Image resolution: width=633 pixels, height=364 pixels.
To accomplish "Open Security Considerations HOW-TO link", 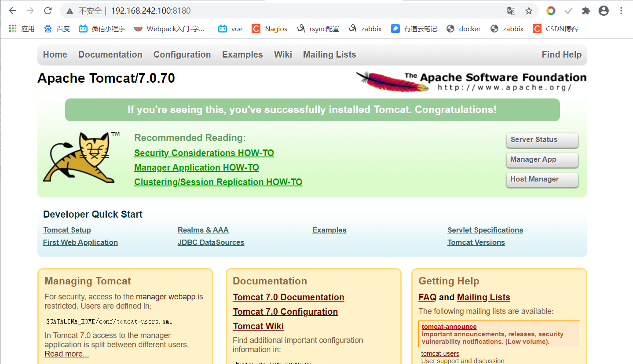I will [204, 153].
